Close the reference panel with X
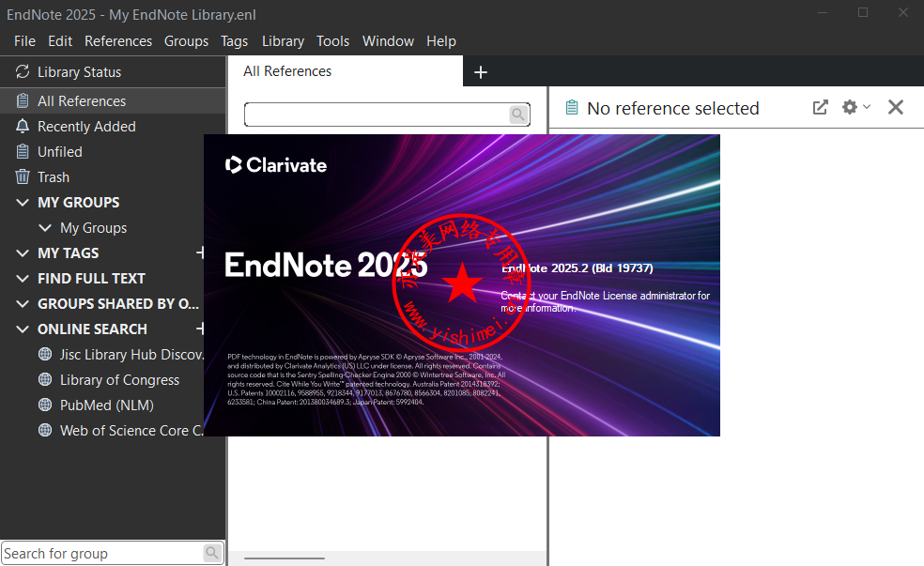 point(895,108)
